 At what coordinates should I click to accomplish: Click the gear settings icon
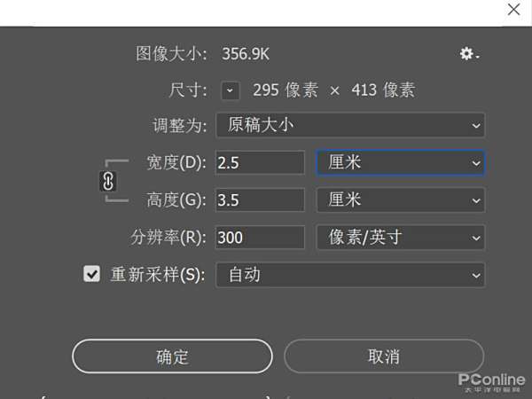click(x=468, y=54)
